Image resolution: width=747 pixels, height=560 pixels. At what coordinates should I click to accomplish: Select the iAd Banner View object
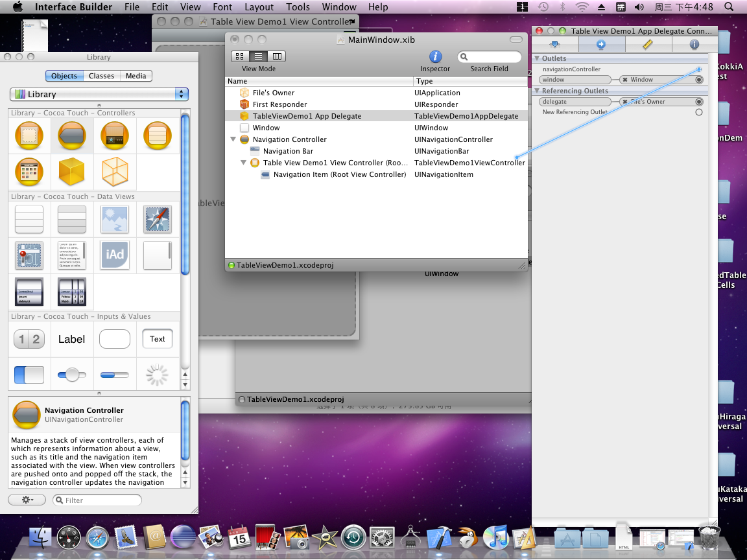[115, 255]
